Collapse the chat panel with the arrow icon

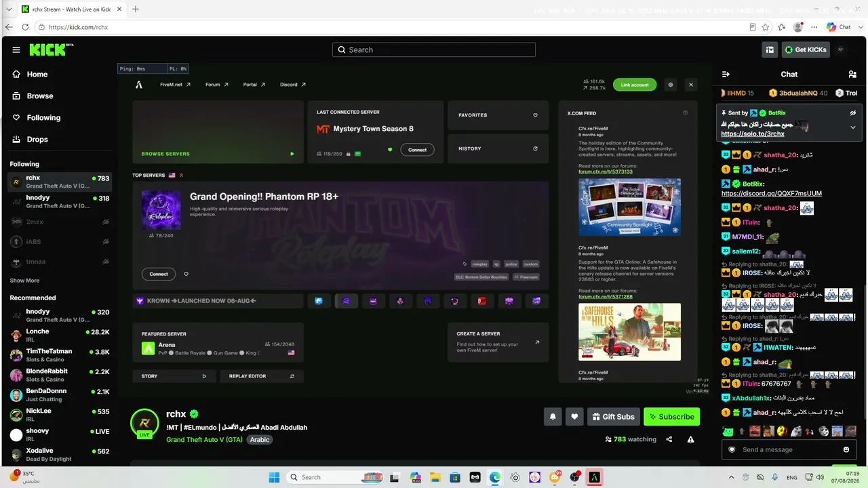coord(726,74)
